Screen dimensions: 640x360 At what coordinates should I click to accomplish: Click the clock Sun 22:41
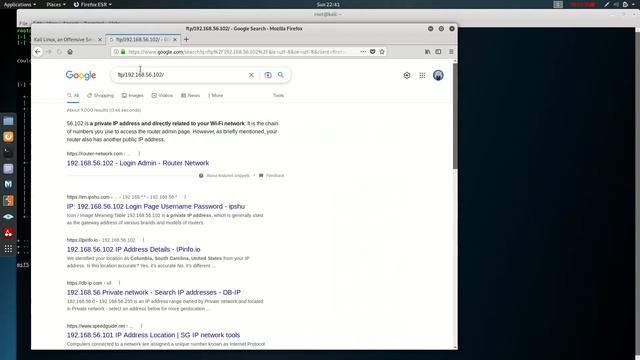pyautogui.click(x=328, y=4)
